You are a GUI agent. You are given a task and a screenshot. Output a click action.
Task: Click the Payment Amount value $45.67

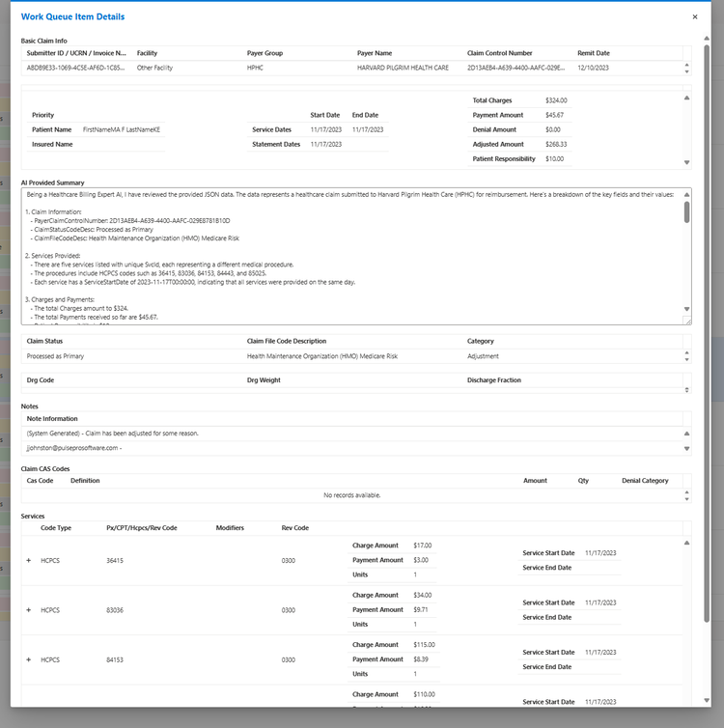pyautogui.click(x=555, y=115)
